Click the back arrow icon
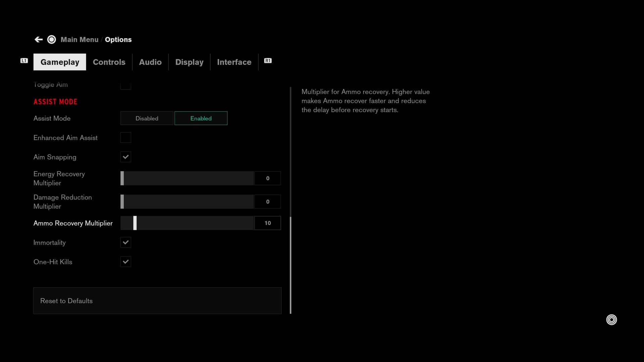 pos(39,40)
